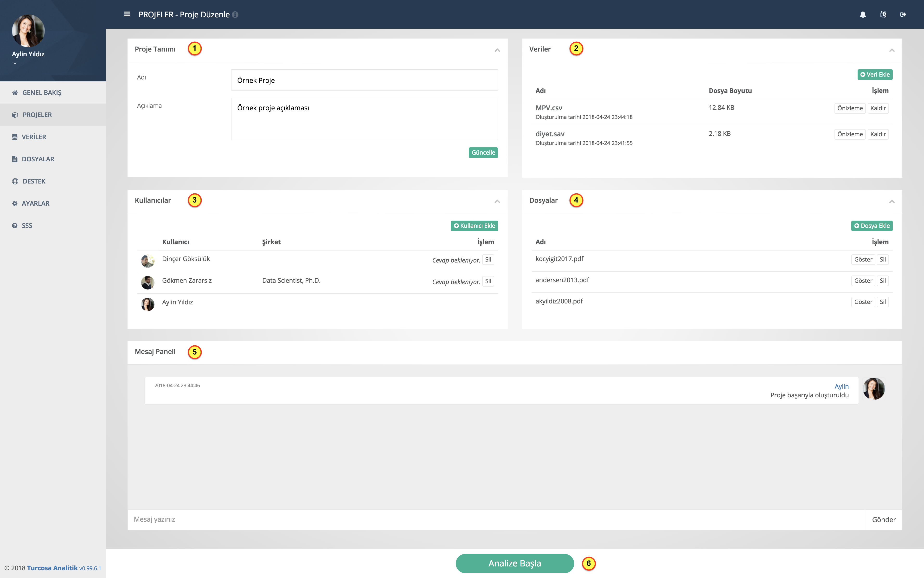This screenshot has width=924, height=578.
Task: Click the 'Data Scientist, Ph.D.' company cell
Action: (x=291, y=281)
